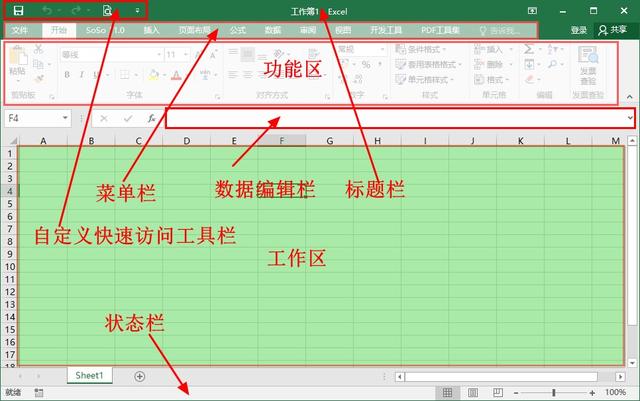Open the 条件格式 (Conditional Formatting) menu

pos(420,49)
